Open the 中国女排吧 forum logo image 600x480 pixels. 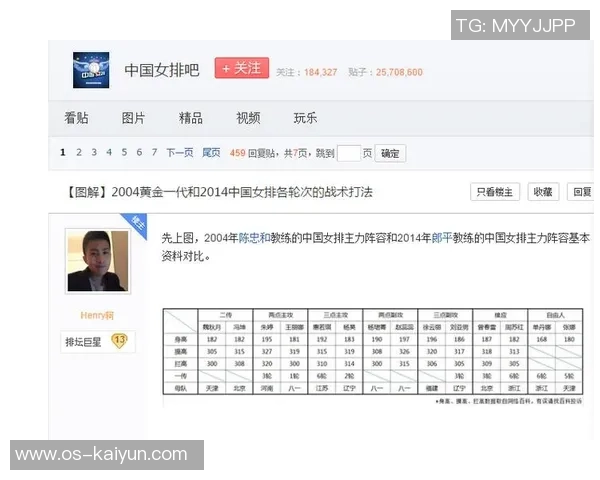[91, 70]
